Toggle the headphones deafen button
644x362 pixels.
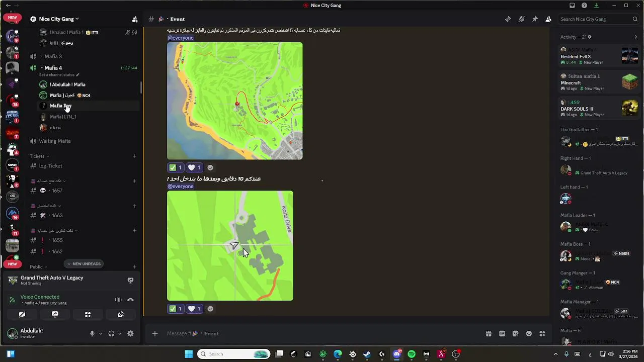point(111,333)
